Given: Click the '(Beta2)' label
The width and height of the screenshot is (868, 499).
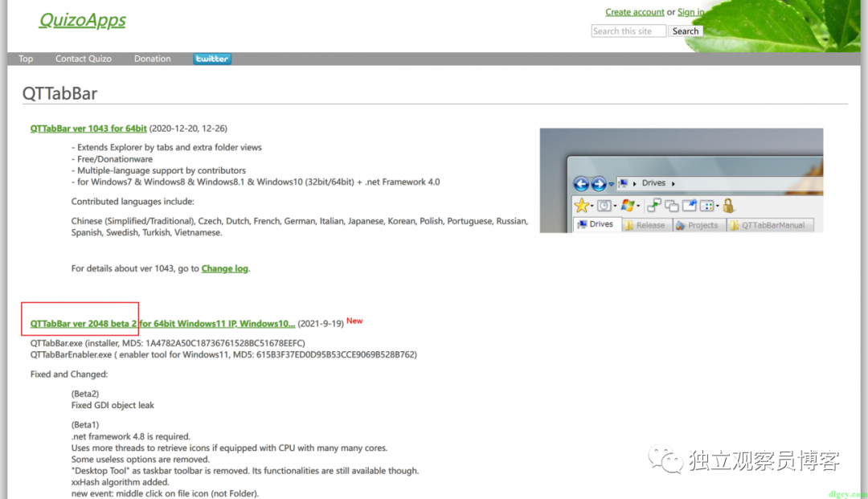Looking at the screenshot, I should coord(85,394).
